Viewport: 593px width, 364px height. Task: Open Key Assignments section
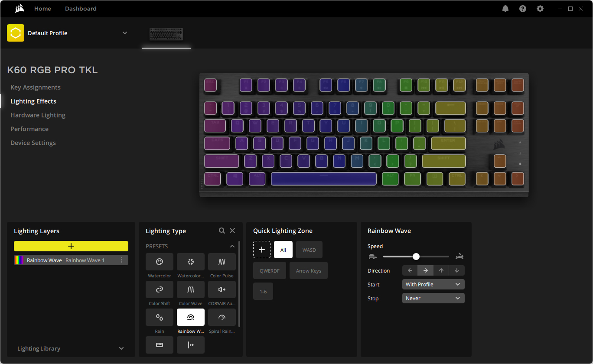click(36, 87)
